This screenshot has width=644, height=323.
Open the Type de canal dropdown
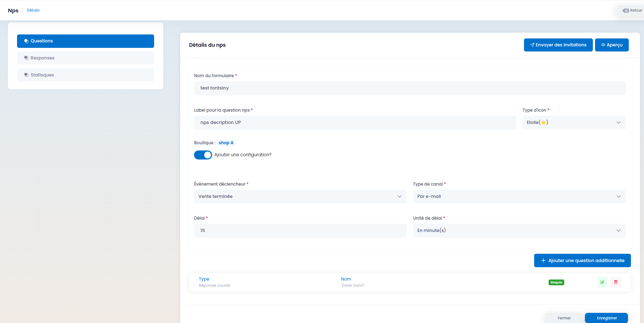(x=519, y=196)
